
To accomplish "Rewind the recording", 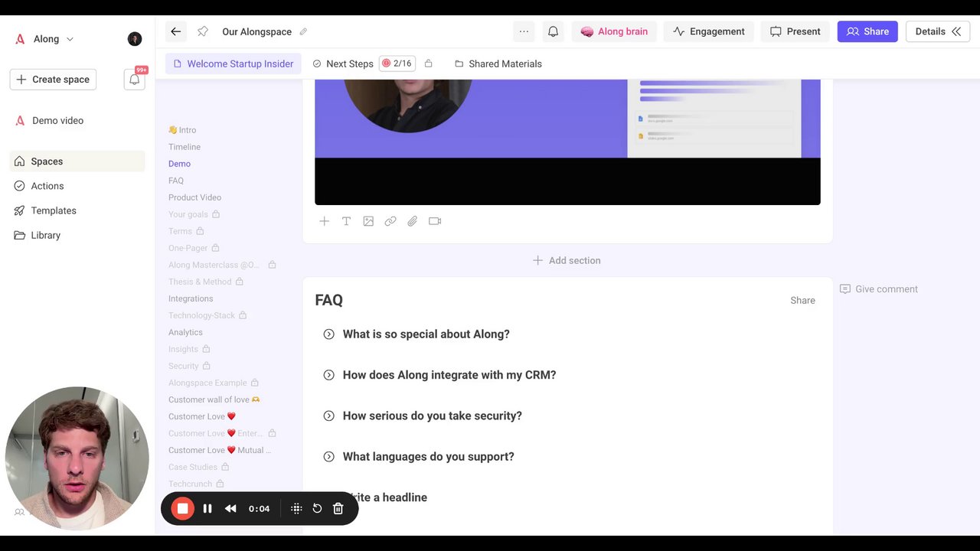I will point(230,508).
